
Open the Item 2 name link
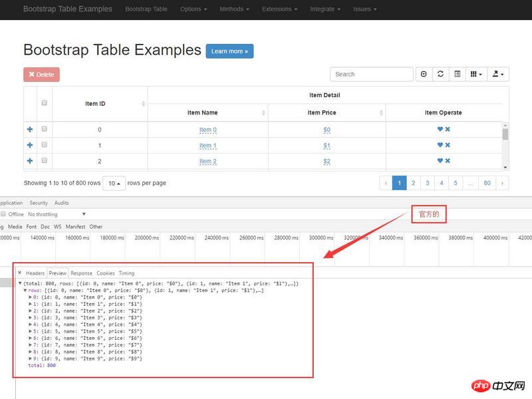pos(208,161)
